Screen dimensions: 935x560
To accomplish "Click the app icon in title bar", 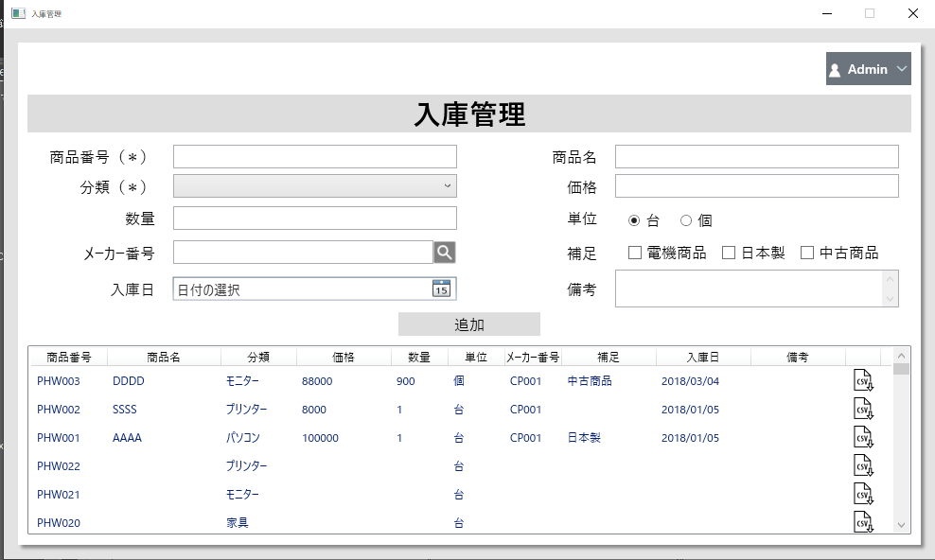I will (19, 13).
